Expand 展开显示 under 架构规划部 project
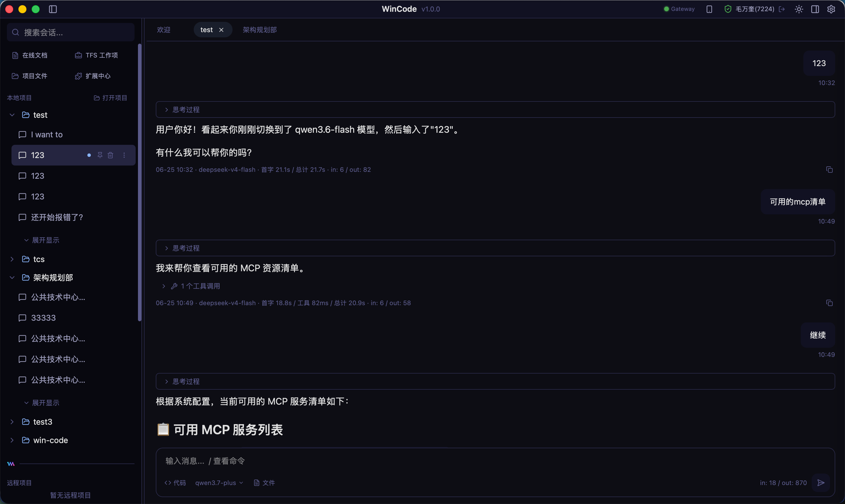This screenshot has width=845, height=504. pos(42,403)
